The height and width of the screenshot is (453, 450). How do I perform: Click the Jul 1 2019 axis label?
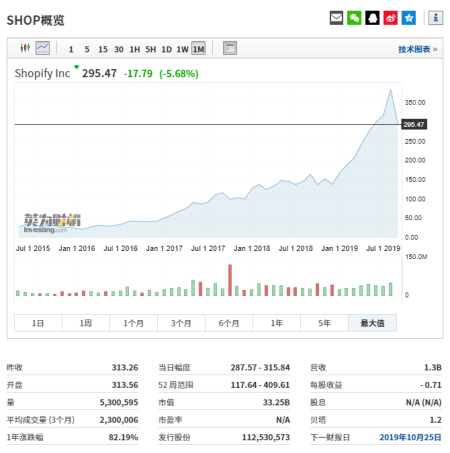point(383,248)
